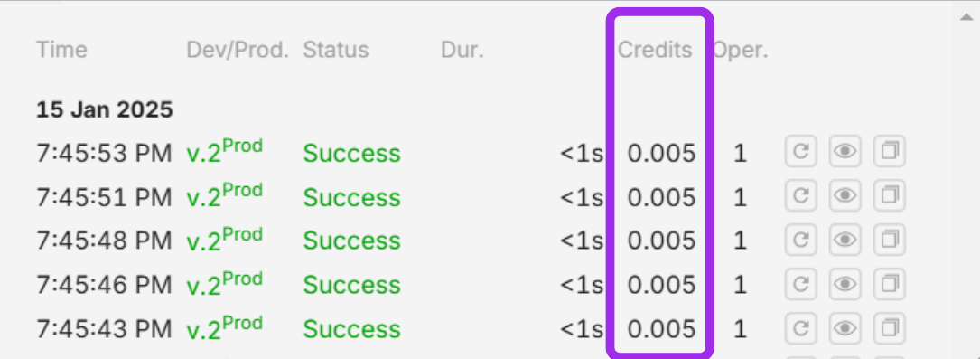This screenshot has height=359, width=980.
Task: View details eye icon for 7:45:48 PM run
Action: pos(845,240)
